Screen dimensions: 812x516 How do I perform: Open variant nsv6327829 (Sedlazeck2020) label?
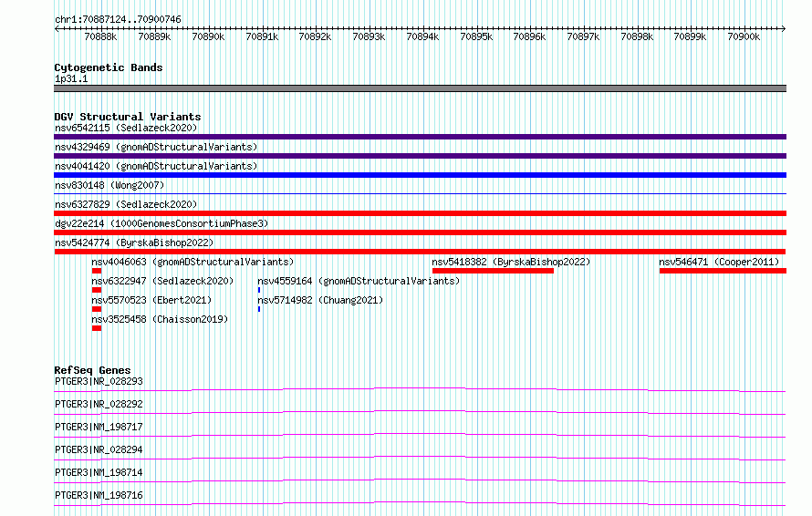coord(126,204)
